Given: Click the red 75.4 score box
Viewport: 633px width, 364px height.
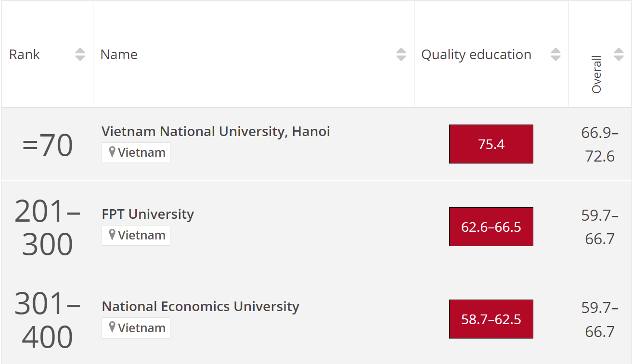Looking at the screenshot, I should pyautogui.click(x=491, y=144).
